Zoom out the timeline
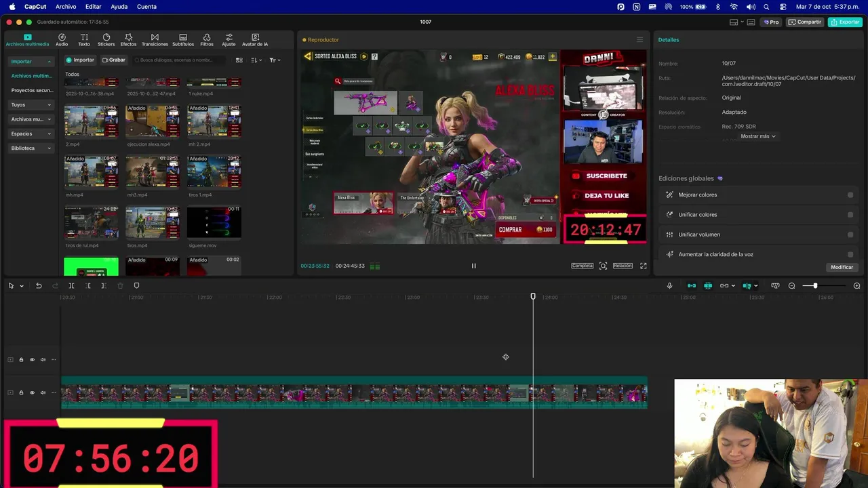The image size is (868, 488). [x=791, y=286]
